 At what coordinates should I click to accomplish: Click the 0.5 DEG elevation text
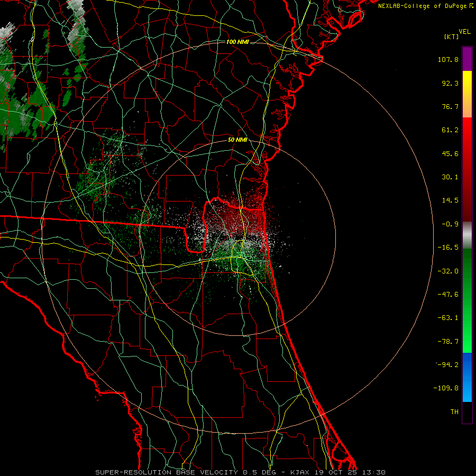pyautogui.click(x=259, y=472)
